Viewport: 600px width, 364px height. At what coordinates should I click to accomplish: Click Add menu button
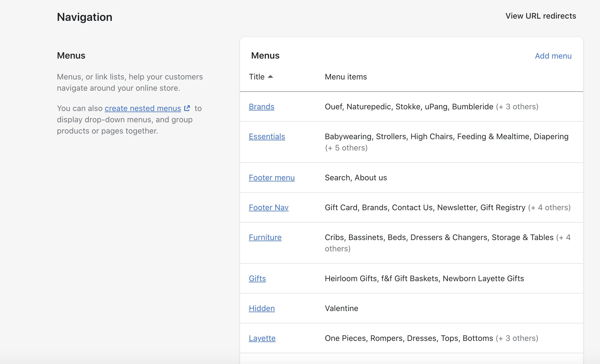553,56
